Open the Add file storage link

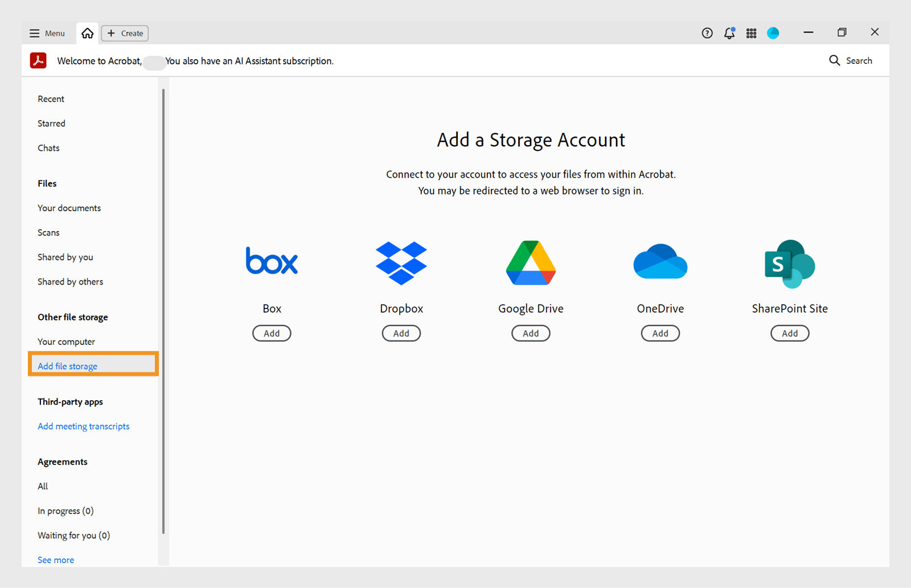(x=67, y=366)
